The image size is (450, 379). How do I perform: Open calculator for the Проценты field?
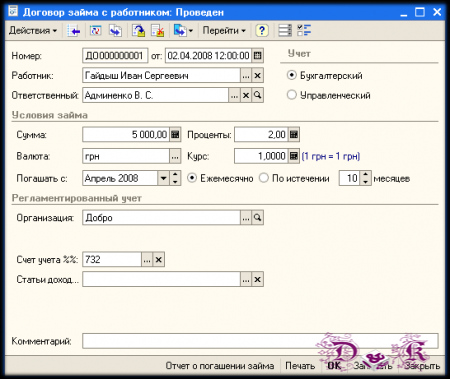[294, 135]
